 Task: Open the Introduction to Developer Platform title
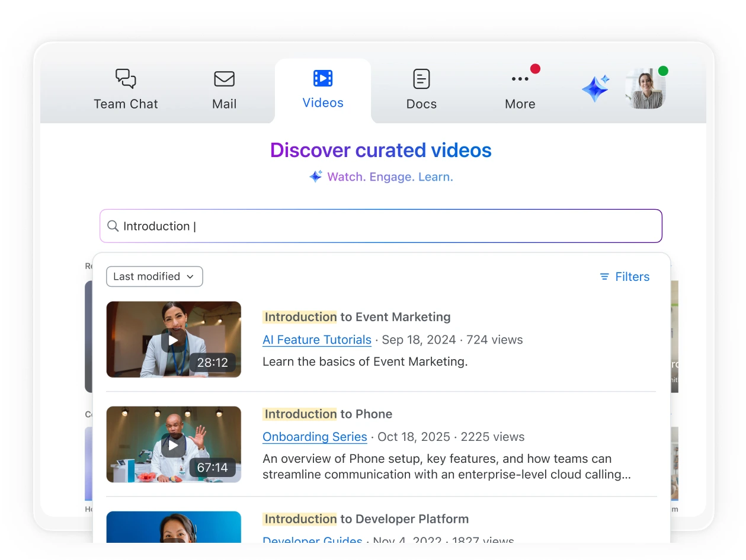pyautogui.click(x=366, y=519)
